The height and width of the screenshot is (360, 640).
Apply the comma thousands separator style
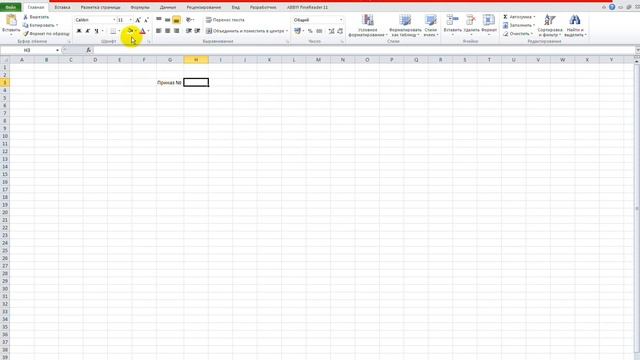pos(319,31)
